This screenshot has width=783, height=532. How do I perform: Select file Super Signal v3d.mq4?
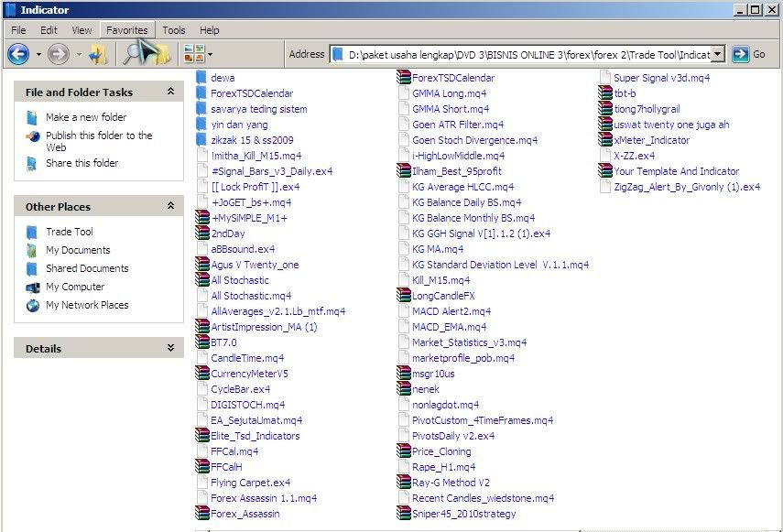pyautogui.click(x=661, y=78)
